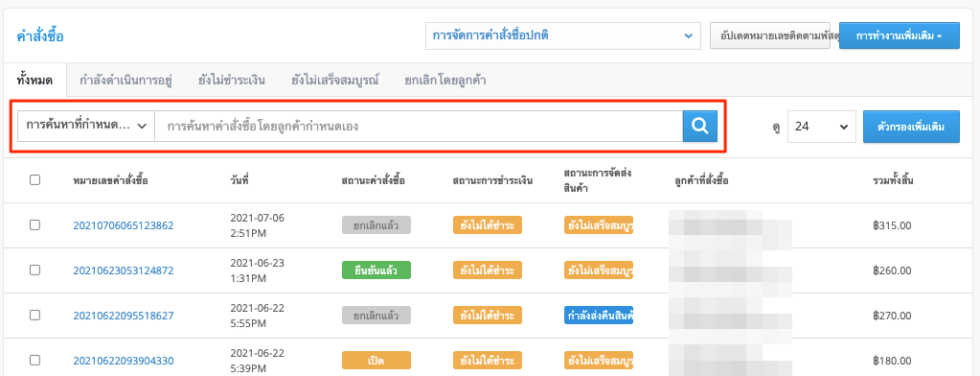
Task: Focus the custom order search input field
Action: coord(419,127)
